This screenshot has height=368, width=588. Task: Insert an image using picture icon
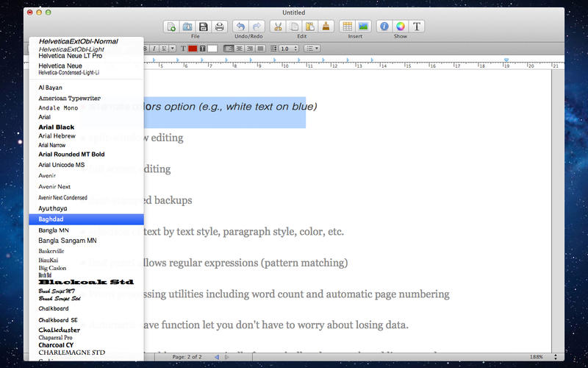coord(363,26)
